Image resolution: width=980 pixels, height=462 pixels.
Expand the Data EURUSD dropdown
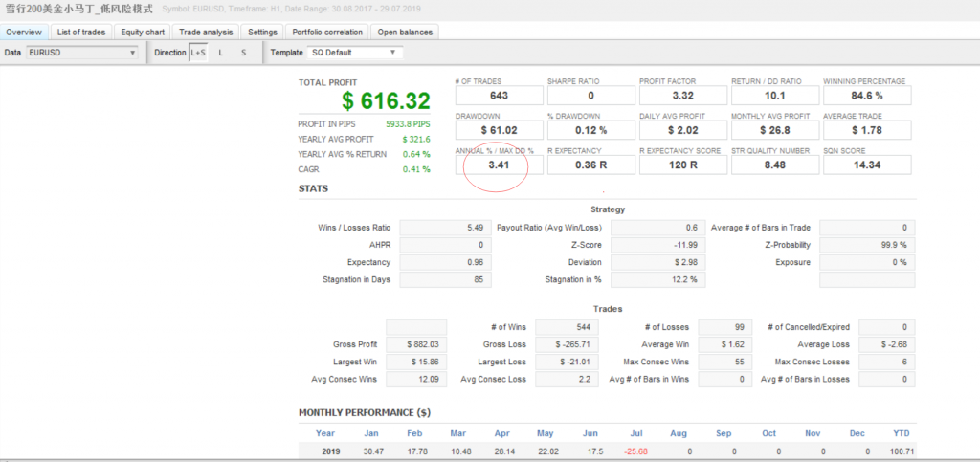83,53
